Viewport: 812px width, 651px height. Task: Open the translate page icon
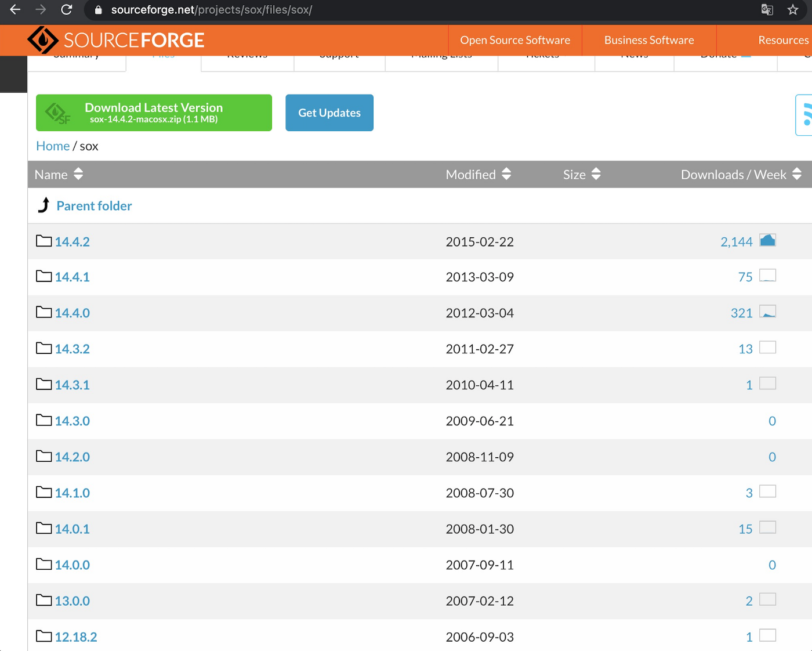coord(767,10)
